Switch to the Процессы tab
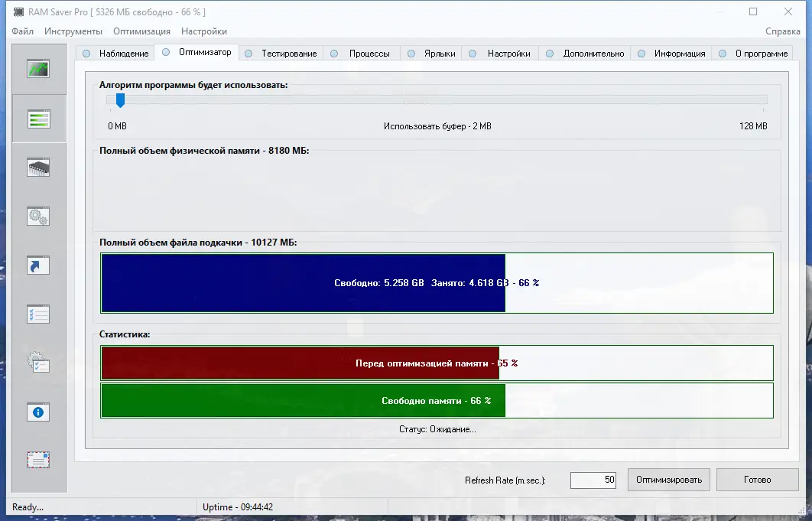The image size is (812, 521). click(361, 54)
